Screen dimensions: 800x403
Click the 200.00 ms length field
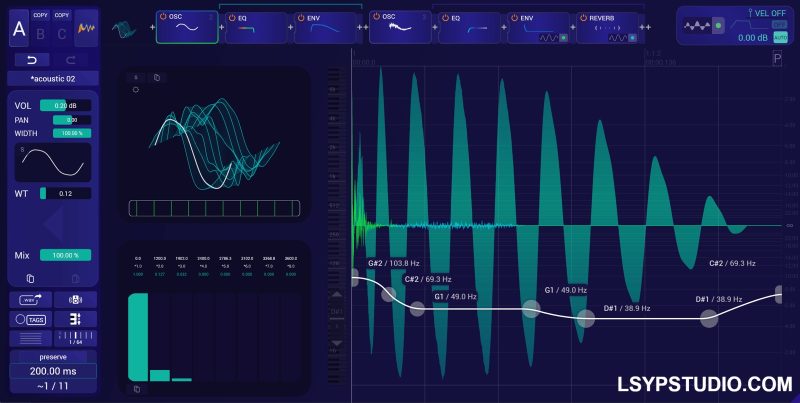(53, 371)
